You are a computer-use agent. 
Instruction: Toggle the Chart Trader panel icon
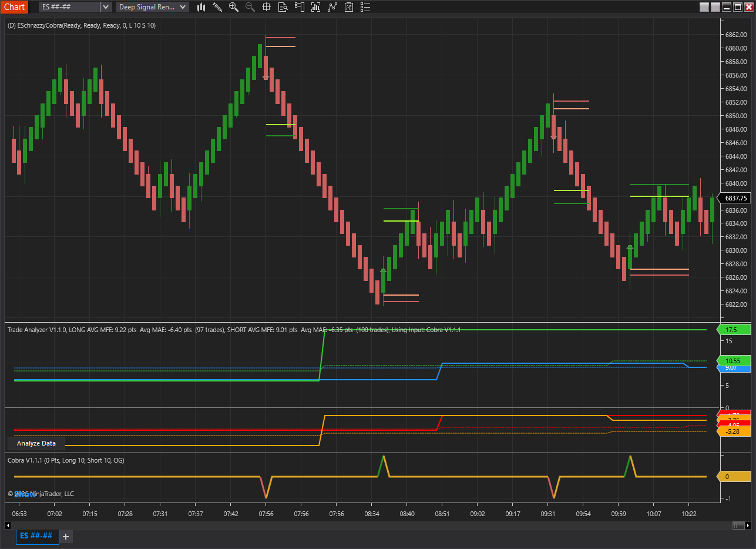300,7
